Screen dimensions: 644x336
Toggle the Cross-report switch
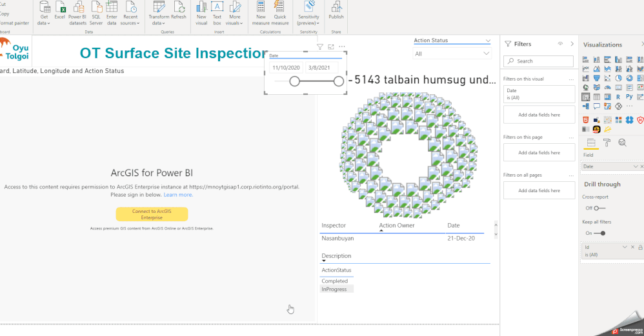coord(599,208)
